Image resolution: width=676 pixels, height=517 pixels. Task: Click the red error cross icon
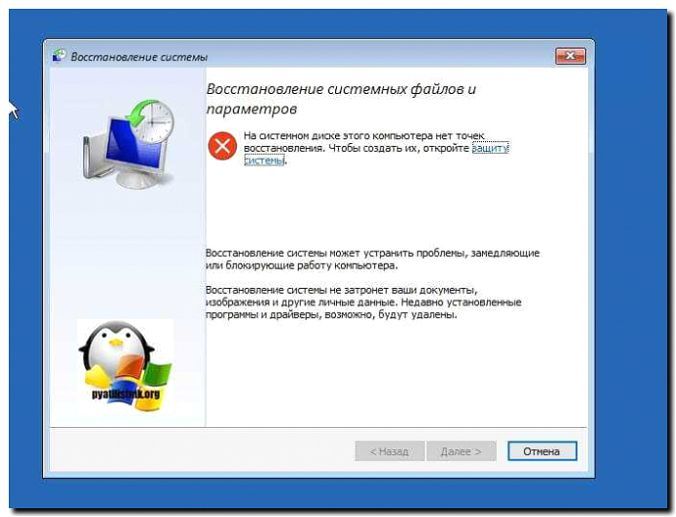(x=222, y=146)
